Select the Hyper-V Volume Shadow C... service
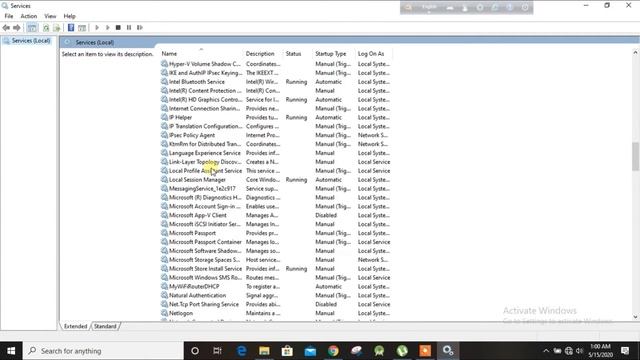Screen dimensions: 640x360 click(x=276, y=64)
